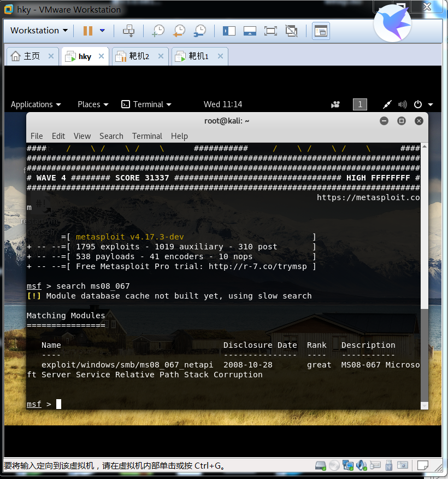
Task: Open the power options dropdown arrow
Action: coord(102,31)
